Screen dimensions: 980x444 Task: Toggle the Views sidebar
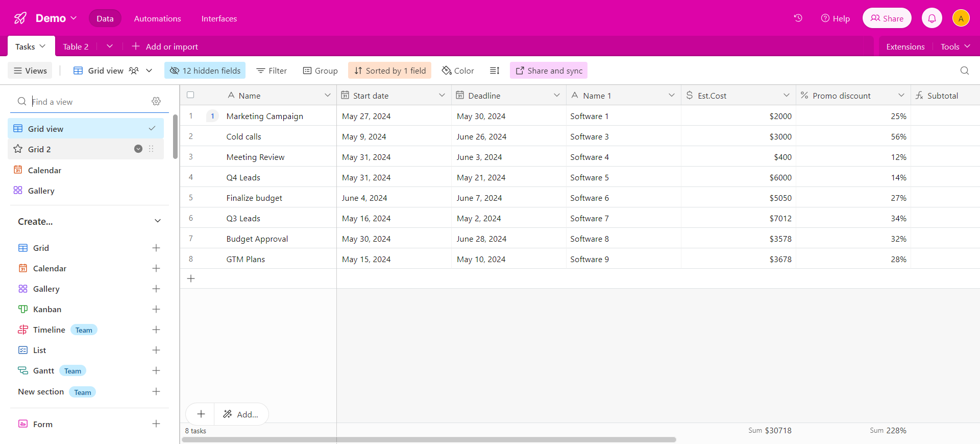[x=31, y=71]
